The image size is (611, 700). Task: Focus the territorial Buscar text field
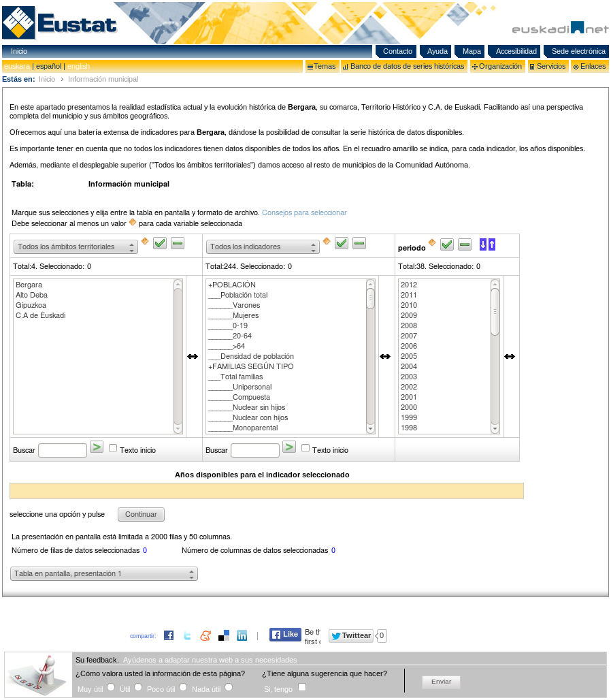click(x=63, y=451)
